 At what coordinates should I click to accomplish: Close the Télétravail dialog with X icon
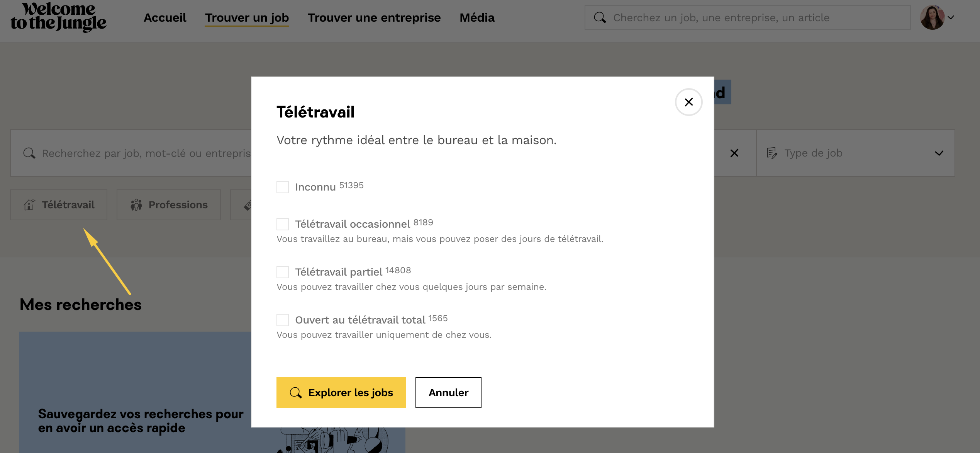coord(688,102)
